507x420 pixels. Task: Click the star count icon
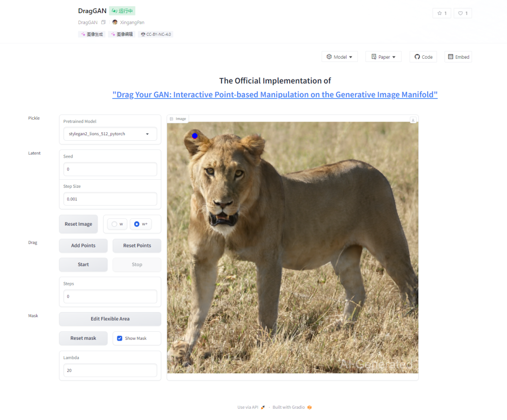point(440,13)
